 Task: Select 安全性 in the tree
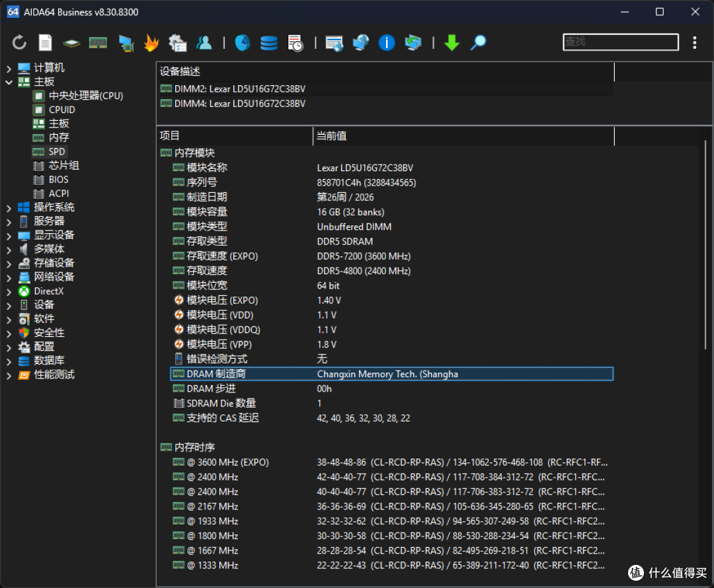(49, 333)
